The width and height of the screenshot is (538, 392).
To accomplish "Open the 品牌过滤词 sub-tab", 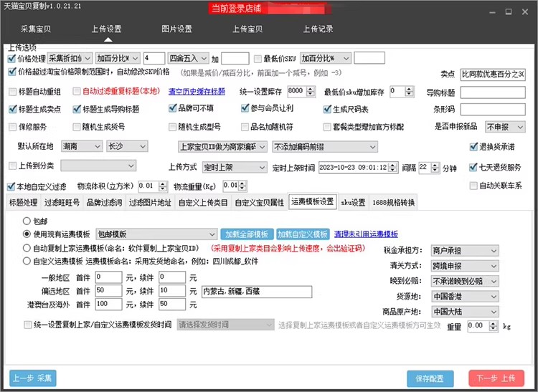I will [104, 203].
